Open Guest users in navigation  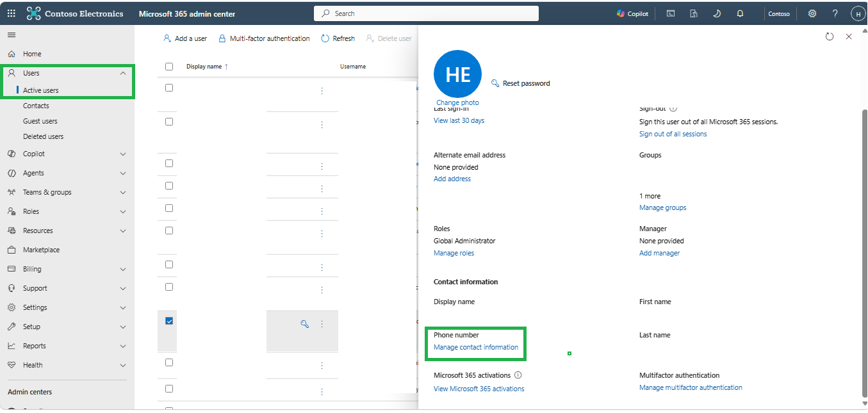pos(40,121)
